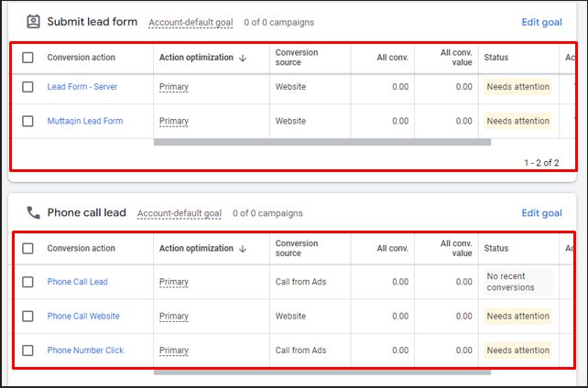Click Account-default goal beside Phone call lead
Screen dimensions: 588x388
click(180, 214)
